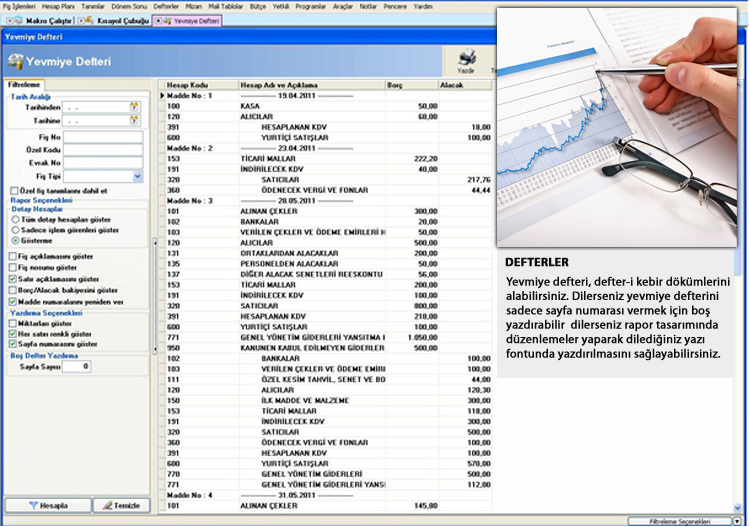Click the Sayfa Sayısı number field
The height and width of the screenshot is (527, 750).
tap(78, 367)
